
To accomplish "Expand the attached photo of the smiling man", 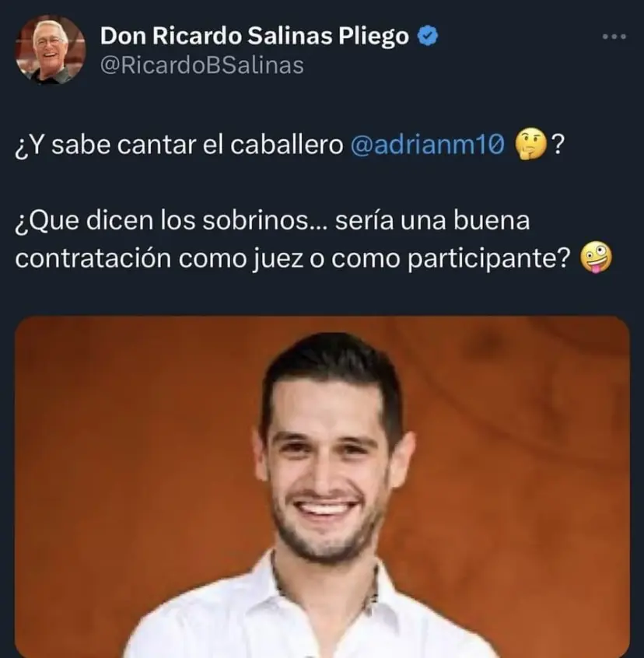I will (322, 487).
